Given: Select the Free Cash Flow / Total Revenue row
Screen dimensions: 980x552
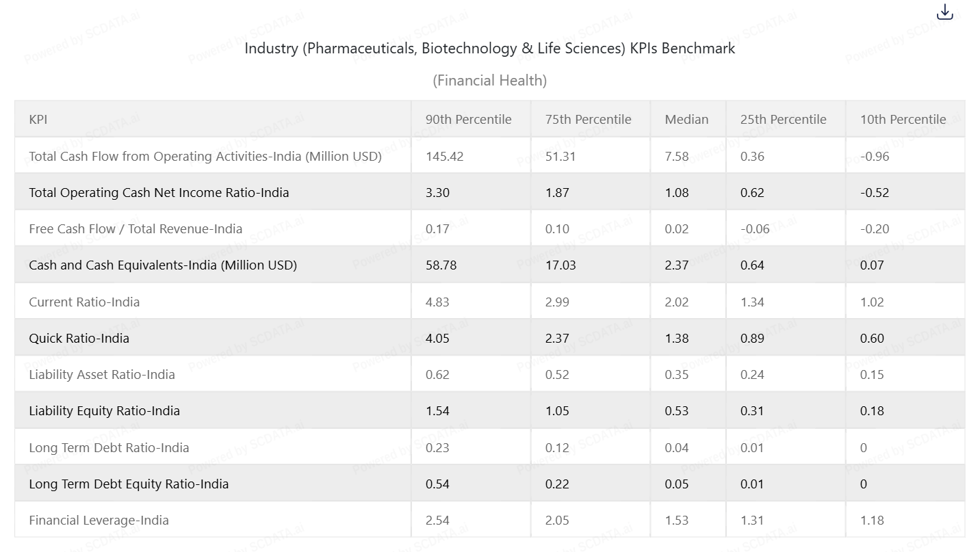Looking at the screenshot, I should [136, 228].
